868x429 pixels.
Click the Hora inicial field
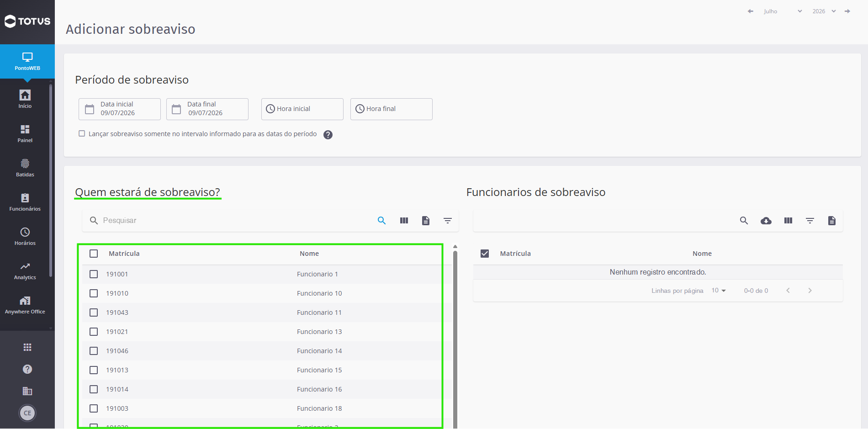pyautogui.click(x=302, y=109)
